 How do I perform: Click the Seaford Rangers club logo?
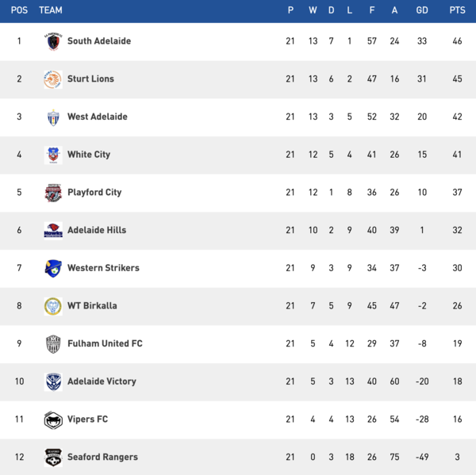(x=53, y=458)
